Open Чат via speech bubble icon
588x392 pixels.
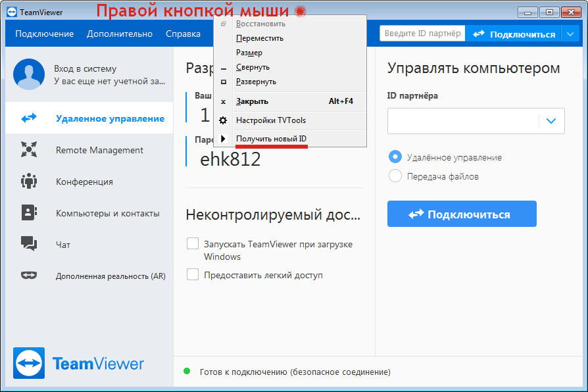(29, 244)
